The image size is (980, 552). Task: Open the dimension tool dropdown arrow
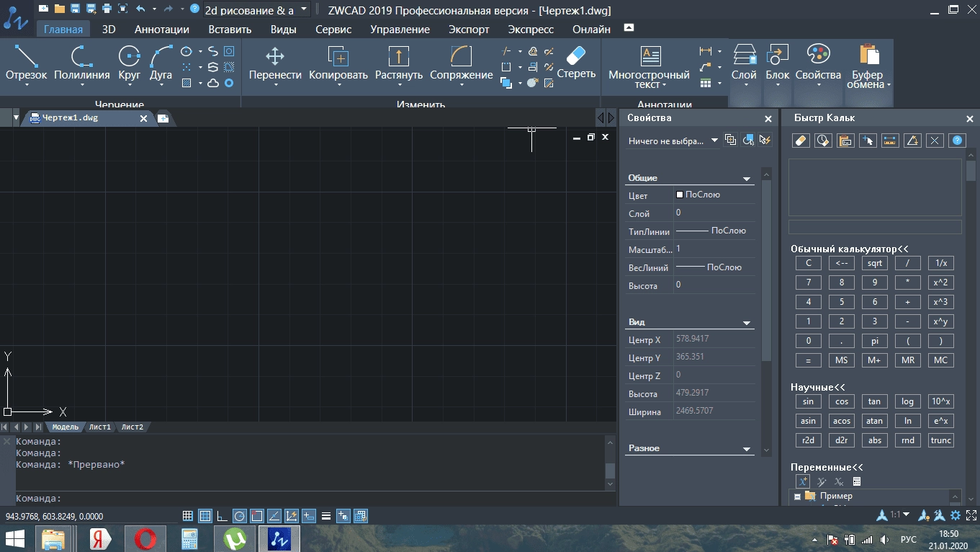click(x=720, y=51)
